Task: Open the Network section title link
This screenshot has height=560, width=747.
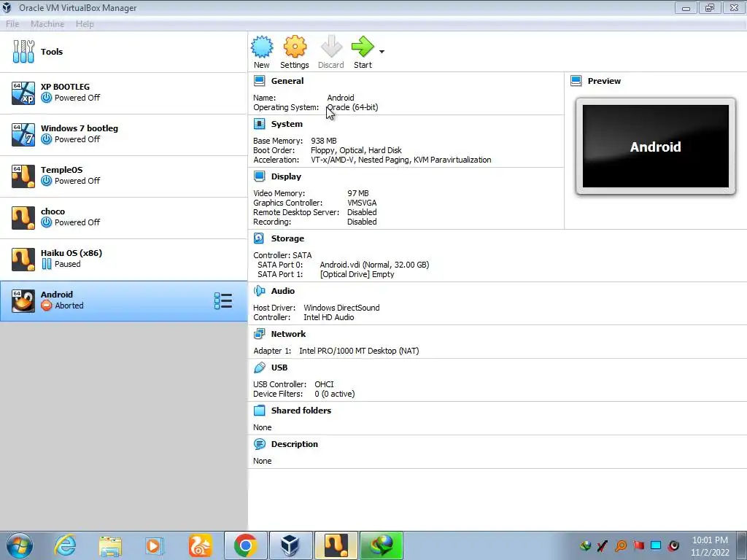Action: 288,334
